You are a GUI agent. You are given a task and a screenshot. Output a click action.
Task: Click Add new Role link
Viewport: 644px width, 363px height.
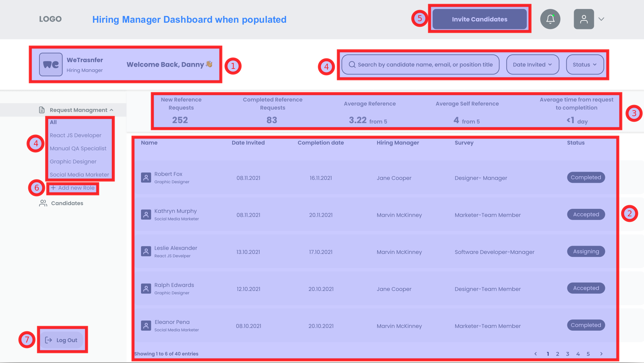point(73,188)
